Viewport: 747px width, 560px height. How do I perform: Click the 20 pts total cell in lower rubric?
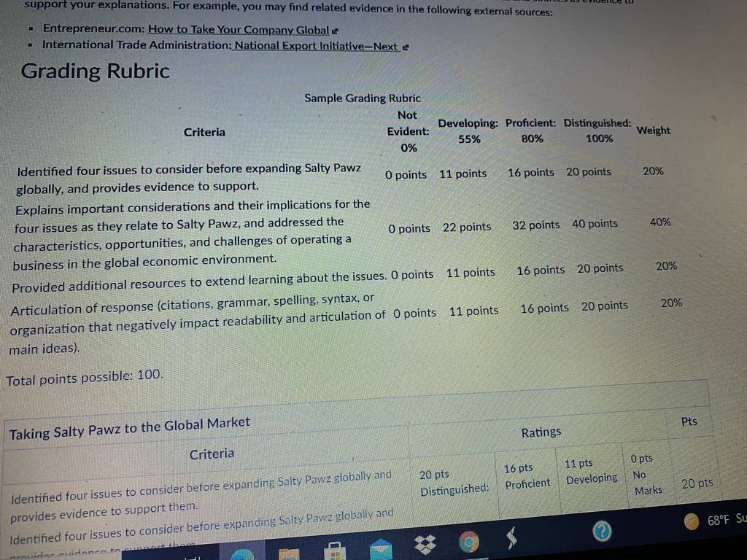(697, 483)
